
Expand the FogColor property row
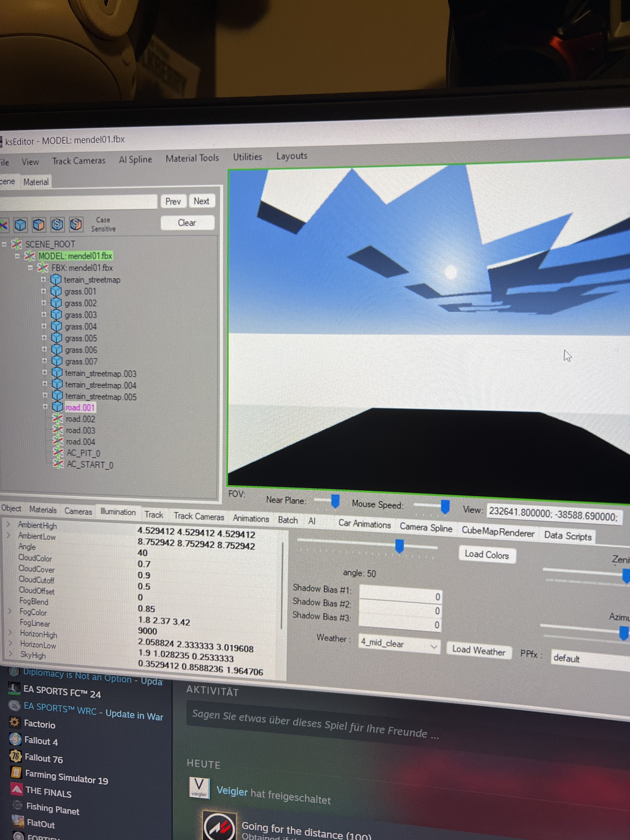pyautogui.click(x=10, y=611)
